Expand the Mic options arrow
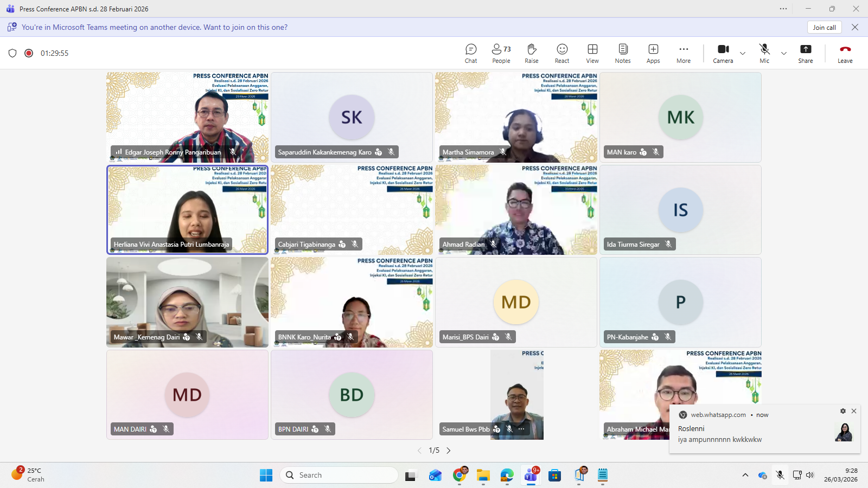This screenshot has height=488, width=868. [784, 53]
